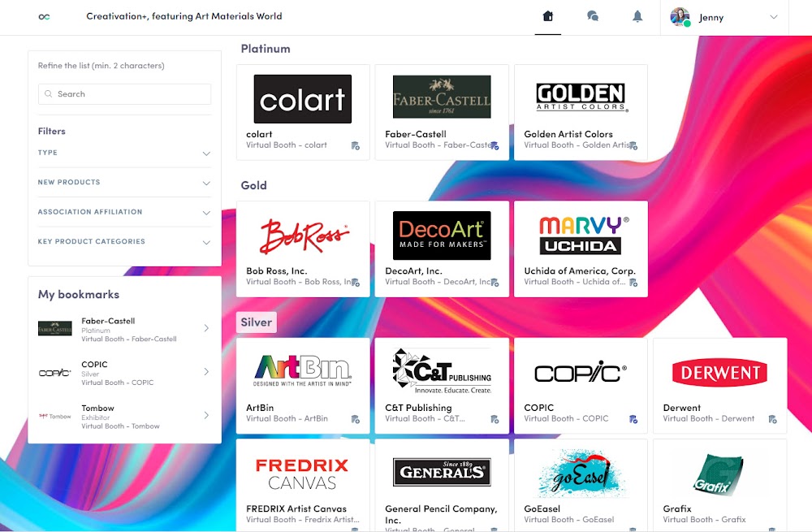Click the Golden Artist Colors logo
Image resolution: width=812 pixels, height=532 pixels.
point(581,97)
